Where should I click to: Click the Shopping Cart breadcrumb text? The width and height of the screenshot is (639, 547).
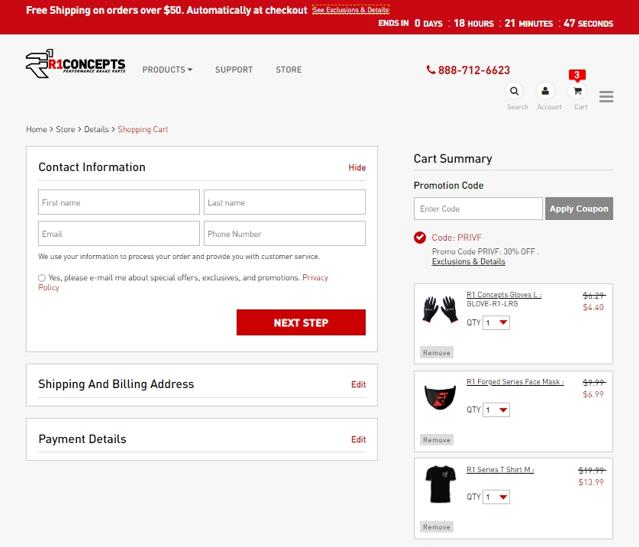[x=143, y=129]
